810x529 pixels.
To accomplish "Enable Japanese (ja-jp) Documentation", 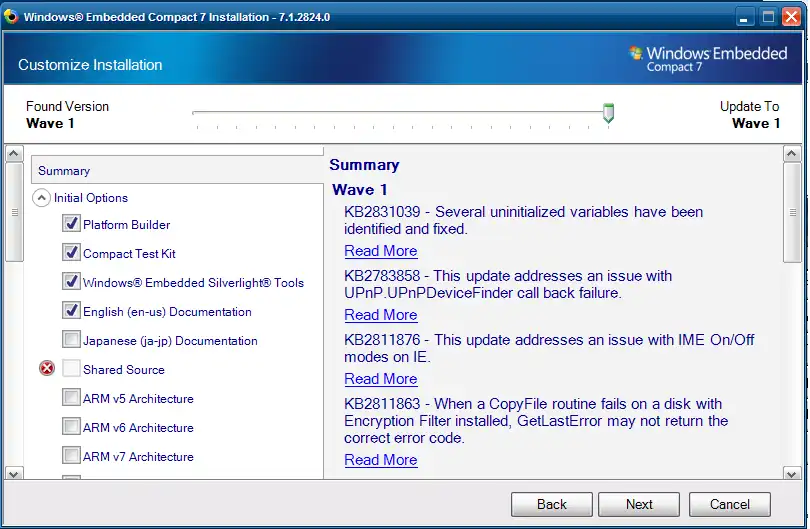I will point(71,340).
